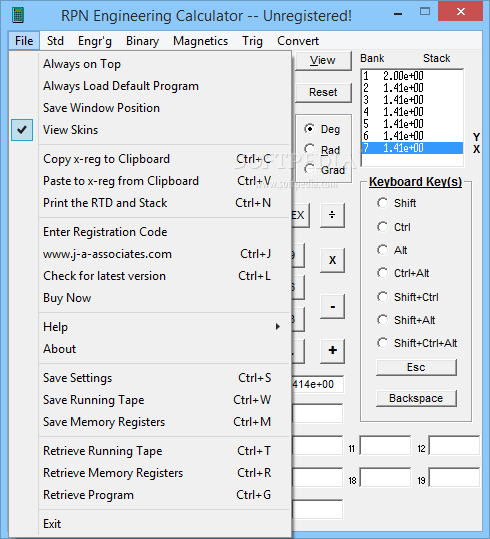This screenshot has height=539, width=490.
Task: Open the Trig menu
Action: coord(252,41)
